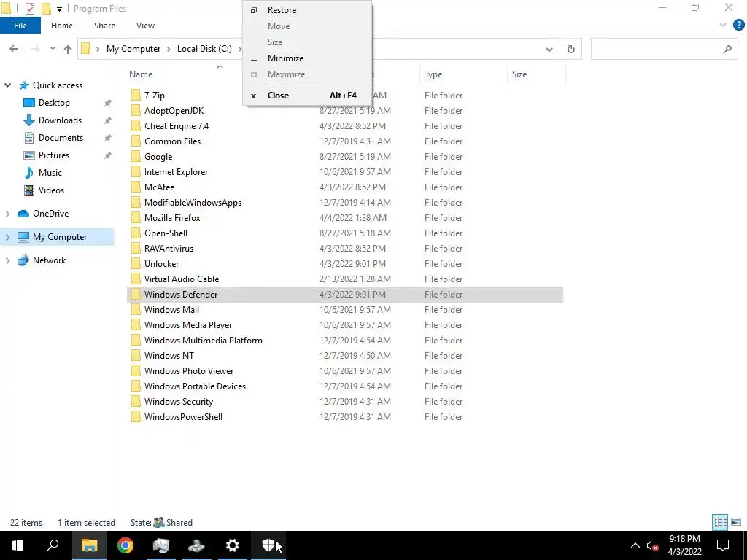Select the Internet Explorer folder
This screenshot has height=560, width=747.
[x=177, y=172]
